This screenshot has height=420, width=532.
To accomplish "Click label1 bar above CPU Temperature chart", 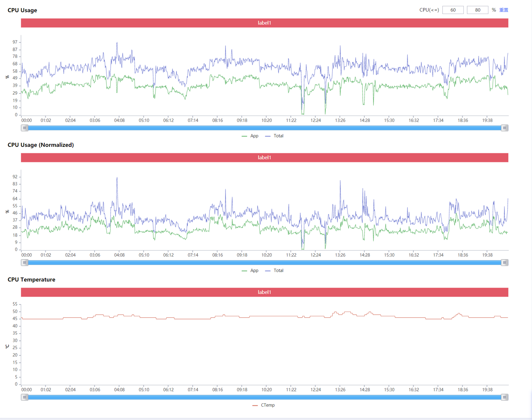I will coord(264,292).
